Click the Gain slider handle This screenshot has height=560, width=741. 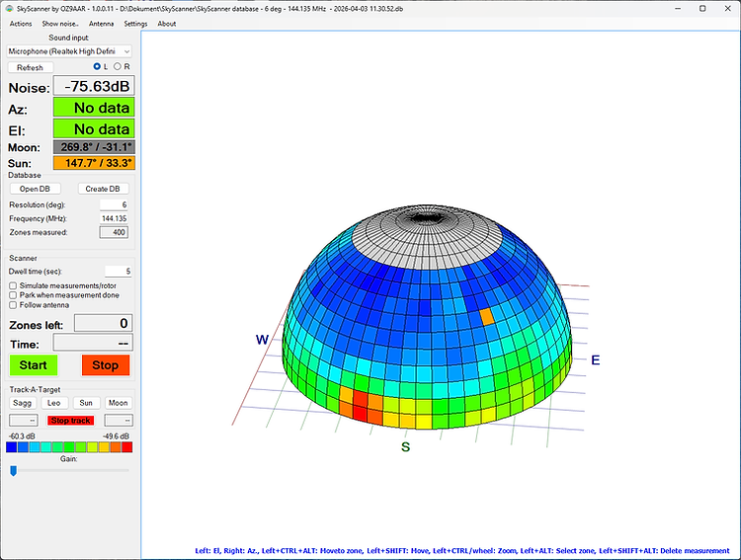[13, 471]
